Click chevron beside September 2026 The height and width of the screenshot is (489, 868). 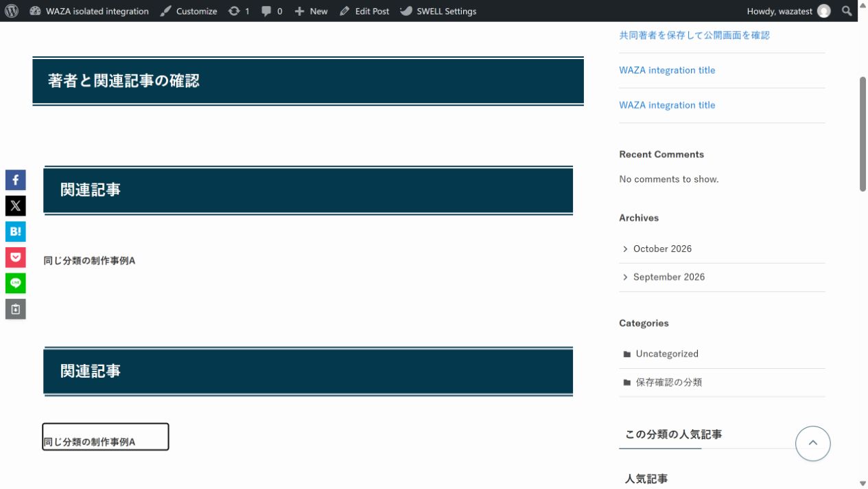click(625, 277)
